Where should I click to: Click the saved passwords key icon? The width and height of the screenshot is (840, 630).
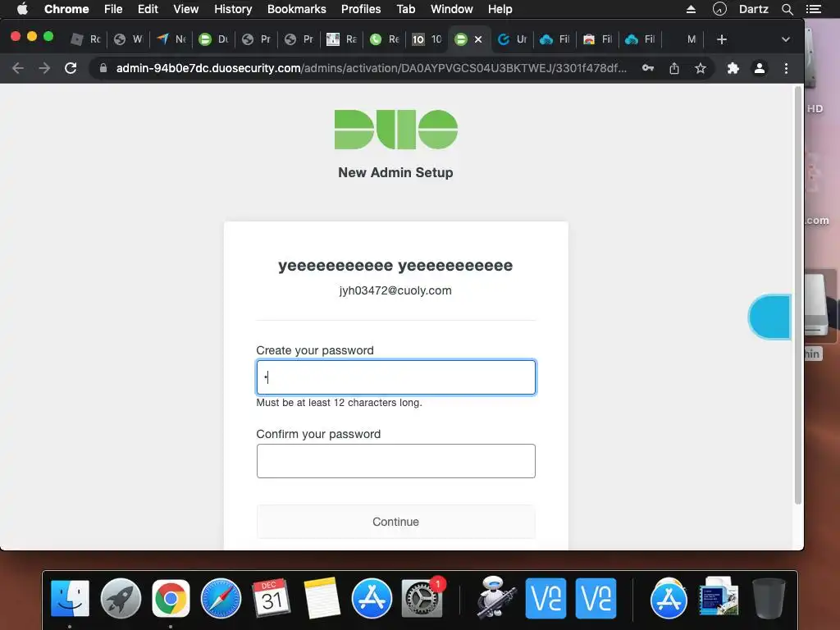pos(648,68)
